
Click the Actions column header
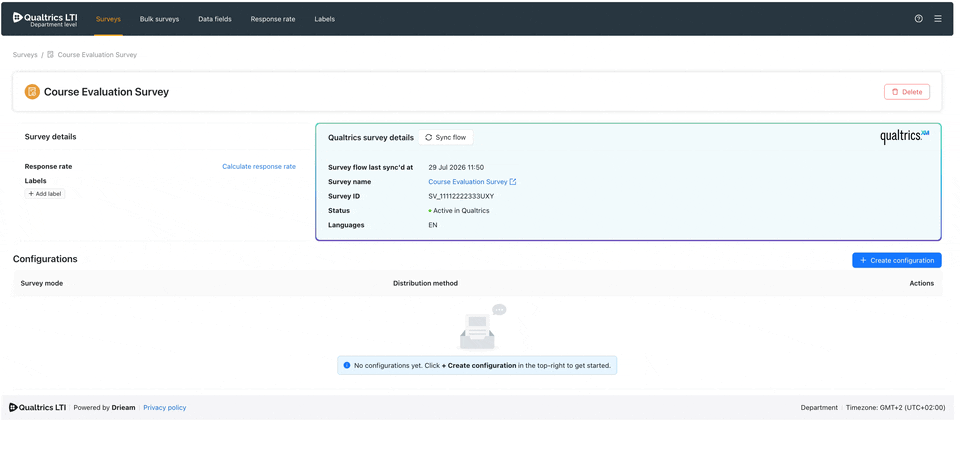(922, 283)
